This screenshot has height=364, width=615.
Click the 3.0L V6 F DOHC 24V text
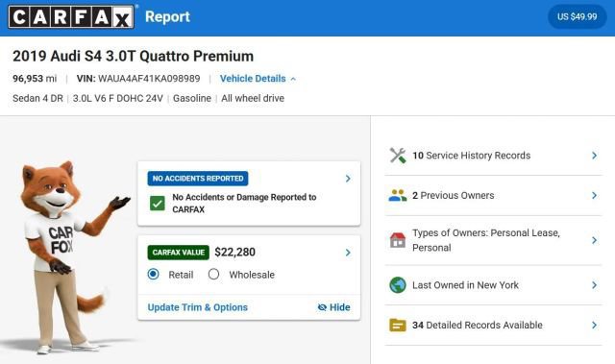[x=117, y=98]
